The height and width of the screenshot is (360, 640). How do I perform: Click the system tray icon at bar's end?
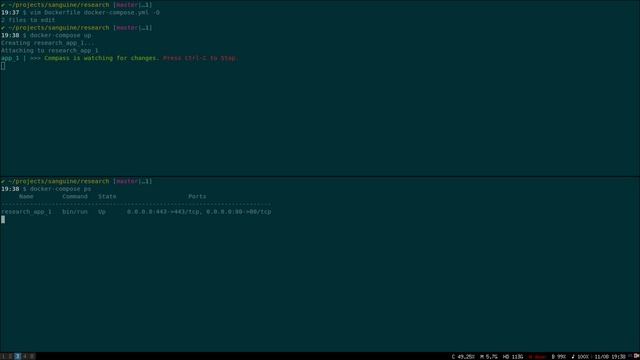point(636,356)
